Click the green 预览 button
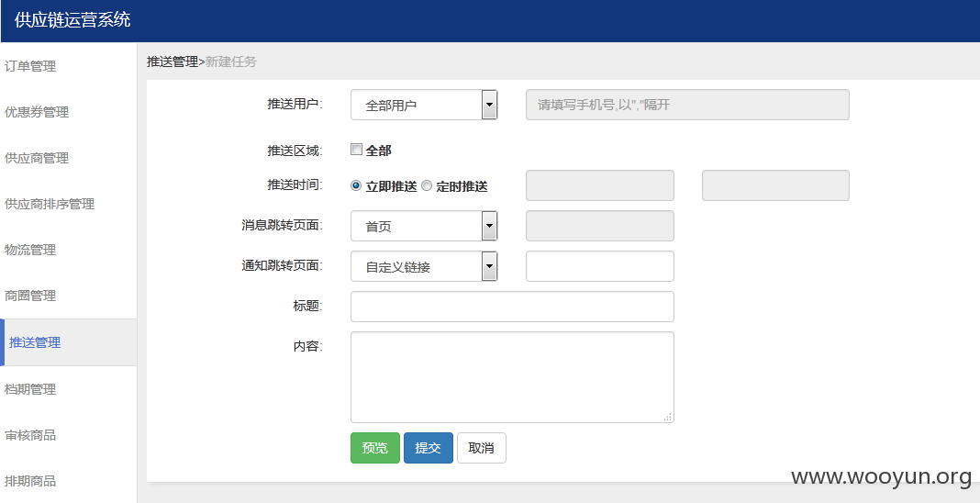The width and height of the screenshot is (980, 503). (375, 448)
